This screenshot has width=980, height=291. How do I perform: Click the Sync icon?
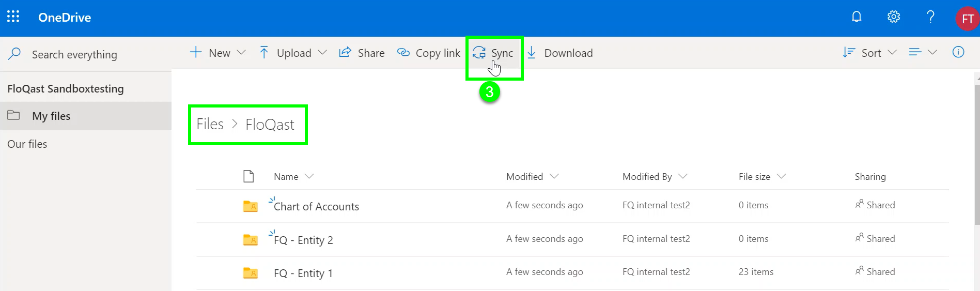(x=479, y=53)
